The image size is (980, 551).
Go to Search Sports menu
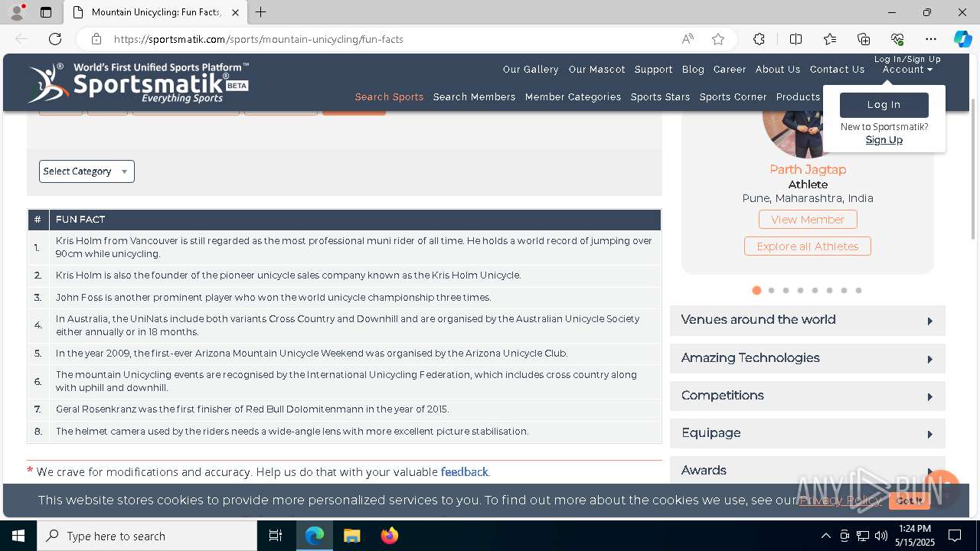389,97
